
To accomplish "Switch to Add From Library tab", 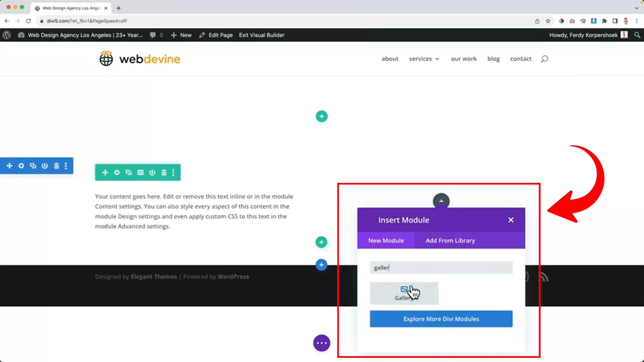I will [x=450, y=240].
